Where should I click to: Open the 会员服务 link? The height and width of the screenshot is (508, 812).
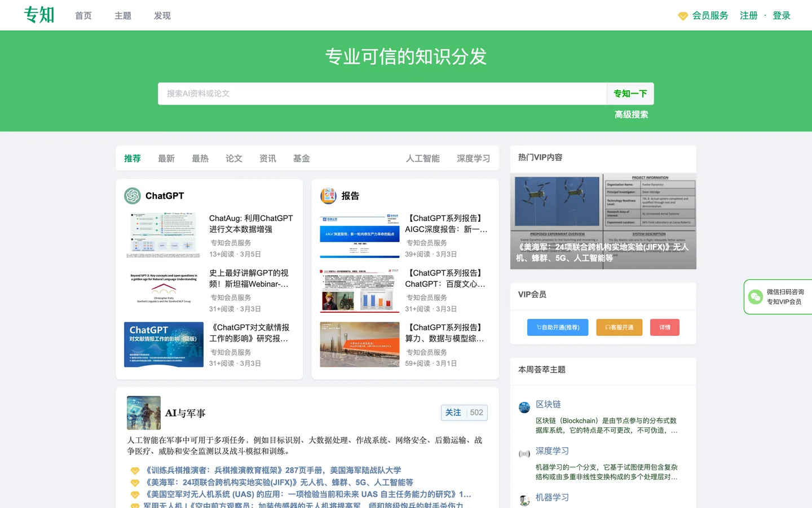pyautogui.click(x=710, y=16)
